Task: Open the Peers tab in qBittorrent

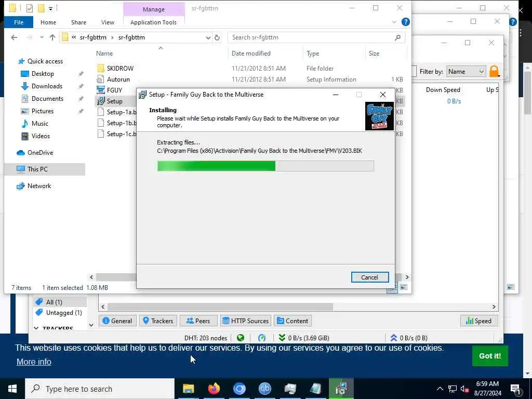Action: (198, 321)
